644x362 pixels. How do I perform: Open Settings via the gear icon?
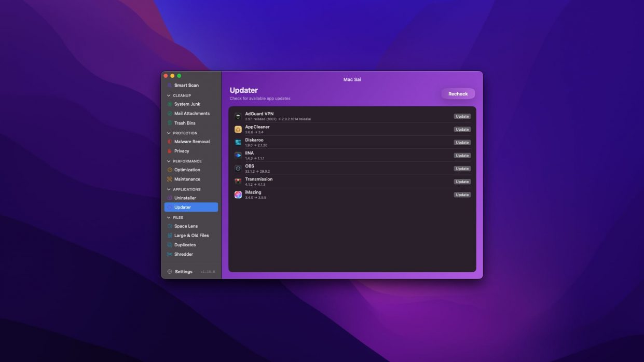pos(170,272)
